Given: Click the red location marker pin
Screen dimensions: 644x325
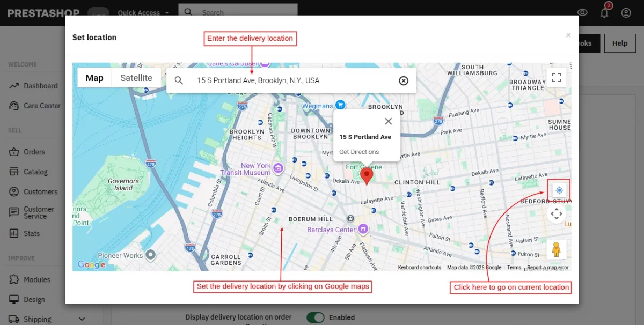Looking at the screenshot, I should [367, 176].
